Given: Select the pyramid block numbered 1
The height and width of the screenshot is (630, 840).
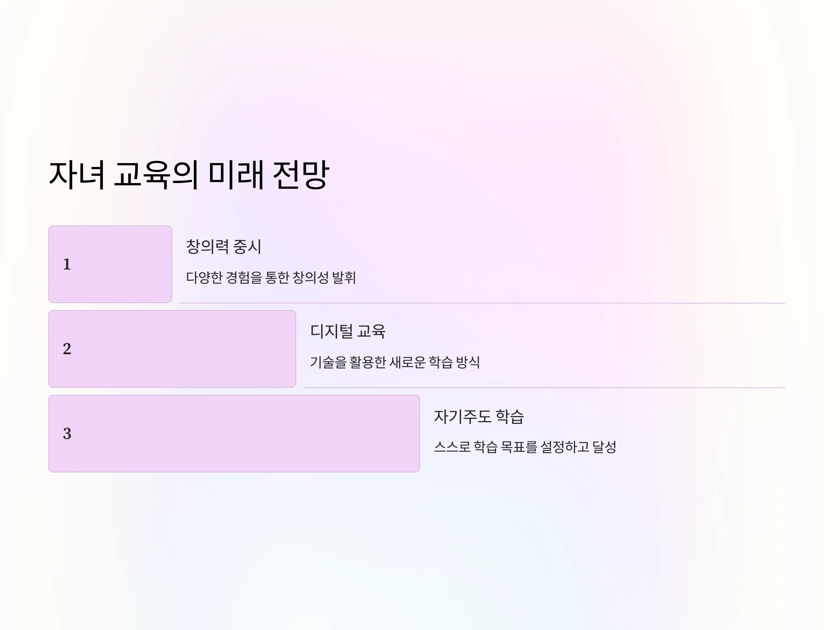Looking at the screenshot, I should (110, 264).
